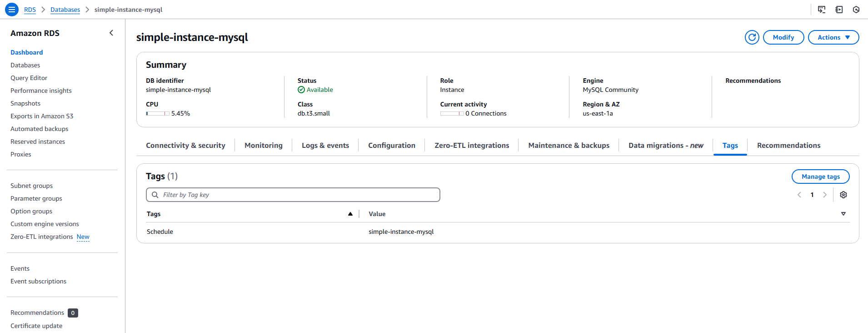Click the refresh icon beside Modify
This screenshot has height=333, width=868.
752,37
